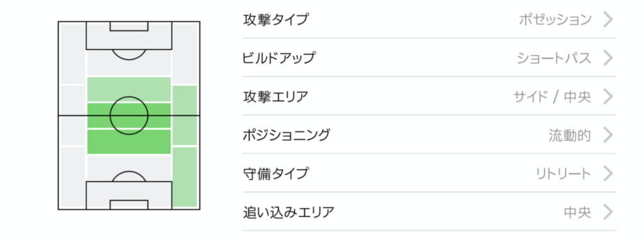Select the 守備タイプ label
Viewport: 644px width, 242px height.
275,173
